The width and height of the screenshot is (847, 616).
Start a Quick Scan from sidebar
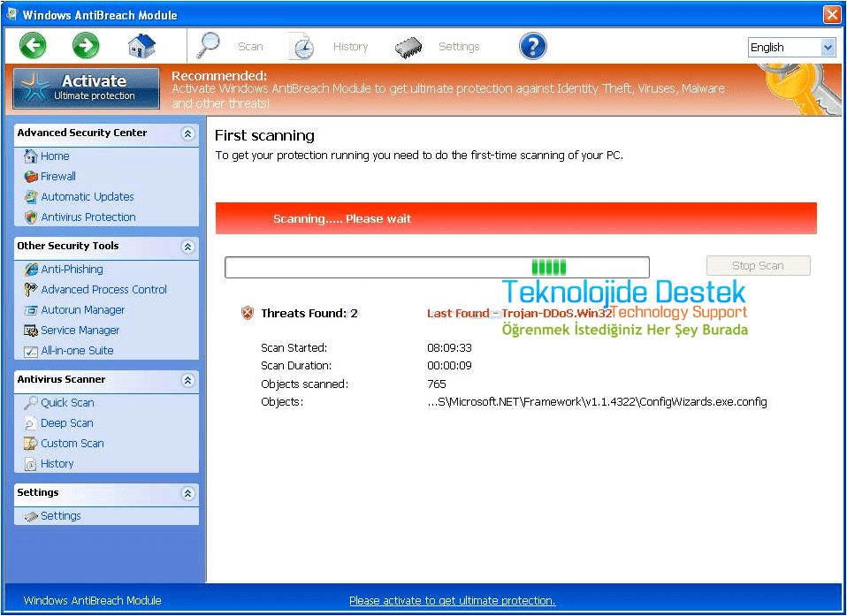click(x=67, y=403)
